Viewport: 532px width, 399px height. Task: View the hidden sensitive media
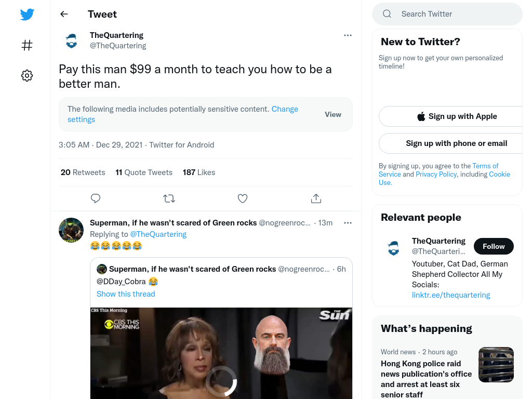[333, 114]
